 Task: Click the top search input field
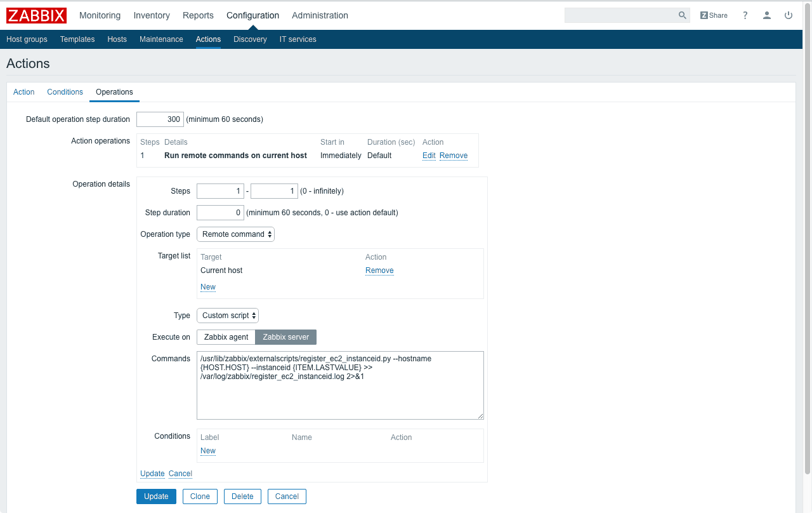coord(620,15)
